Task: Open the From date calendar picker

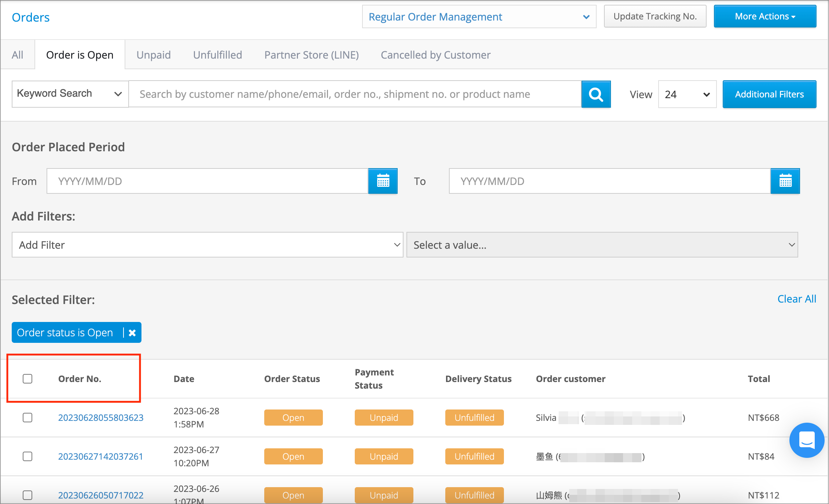Action: pyautogui.click(x=383, y=181)
